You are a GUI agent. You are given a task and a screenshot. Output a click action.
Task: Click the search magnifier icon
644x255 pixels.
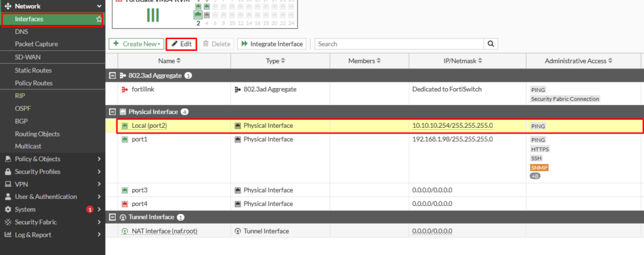click(x=491, y=44)
